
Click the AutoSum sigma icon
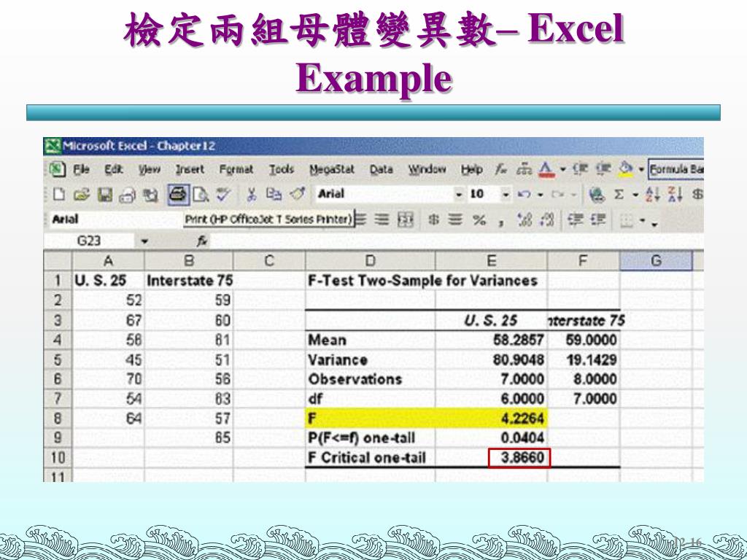[619, 194]
